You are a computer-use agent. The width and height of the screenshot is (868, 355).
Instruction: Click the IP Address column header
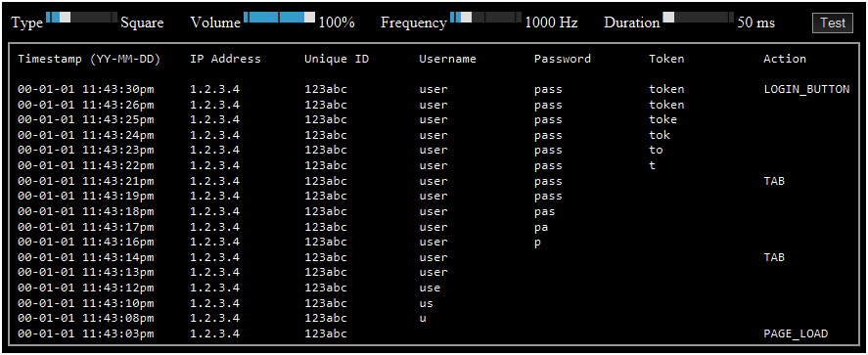(x=225, y=59)
